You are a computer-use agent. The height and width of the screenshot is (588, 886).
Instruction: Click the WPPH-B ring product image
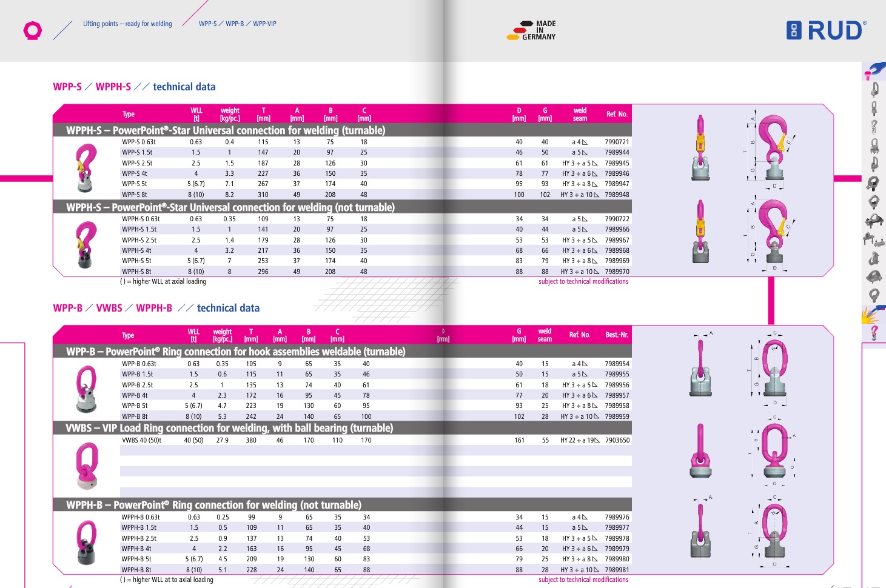click(x=87, y=543)
